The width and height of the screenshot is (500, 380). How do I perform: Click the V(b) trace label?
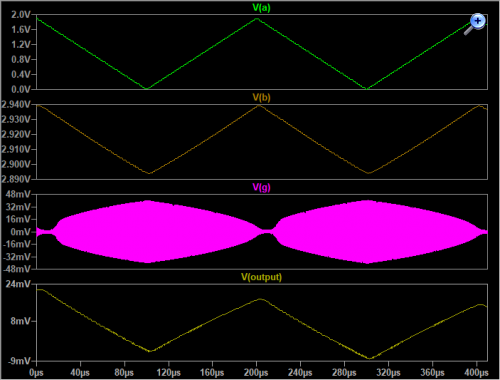point(261,97)
